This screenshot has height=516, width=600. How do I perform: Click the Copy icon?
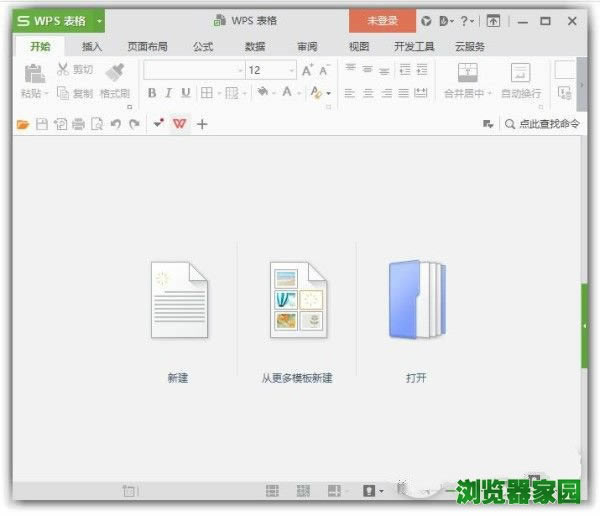(x=63, y=93)
